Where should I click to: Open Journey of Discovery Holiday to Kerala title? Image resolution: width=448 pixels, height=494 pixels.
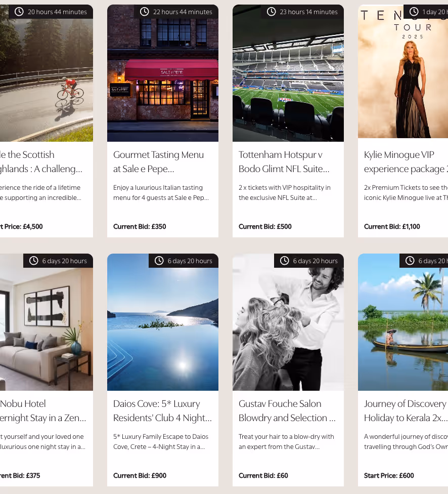click(406, 410)
